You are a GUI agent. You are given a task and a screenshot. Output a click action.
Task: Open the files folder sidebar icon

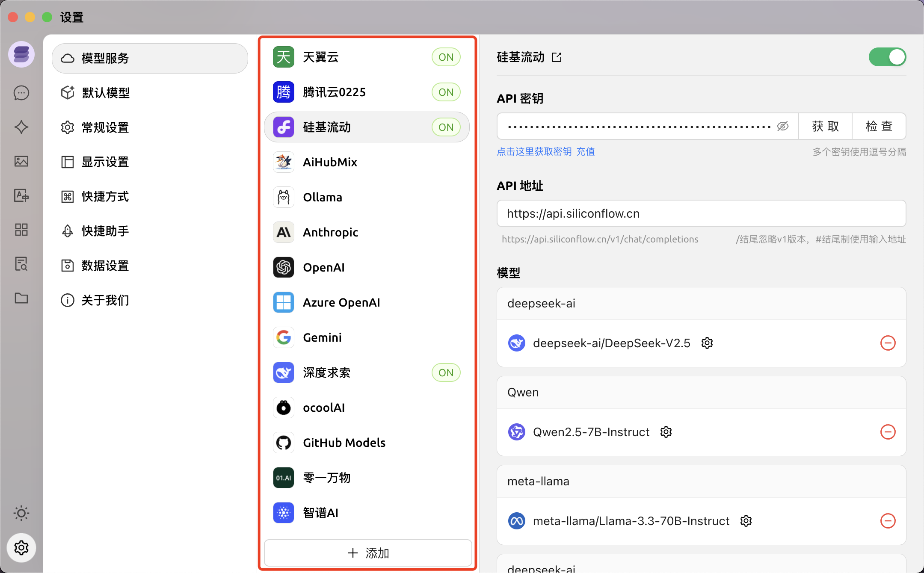21,298
